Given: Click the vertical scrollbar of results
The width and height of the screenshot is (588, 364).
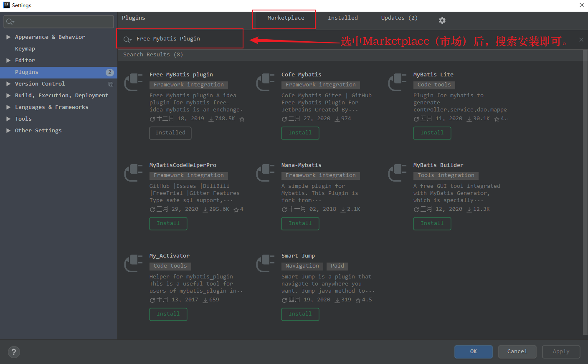Looking at the screenshot, I should (585, 192).
